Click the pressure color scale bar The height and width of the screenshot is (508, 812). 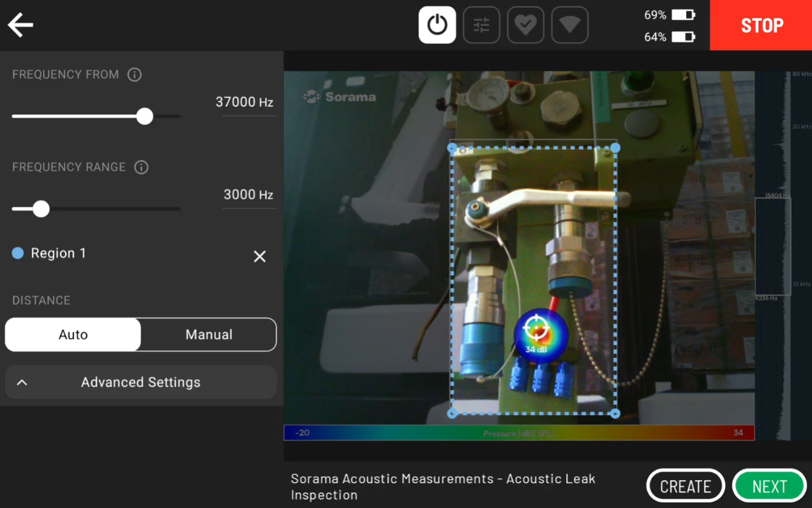click(x=519, y=432)
